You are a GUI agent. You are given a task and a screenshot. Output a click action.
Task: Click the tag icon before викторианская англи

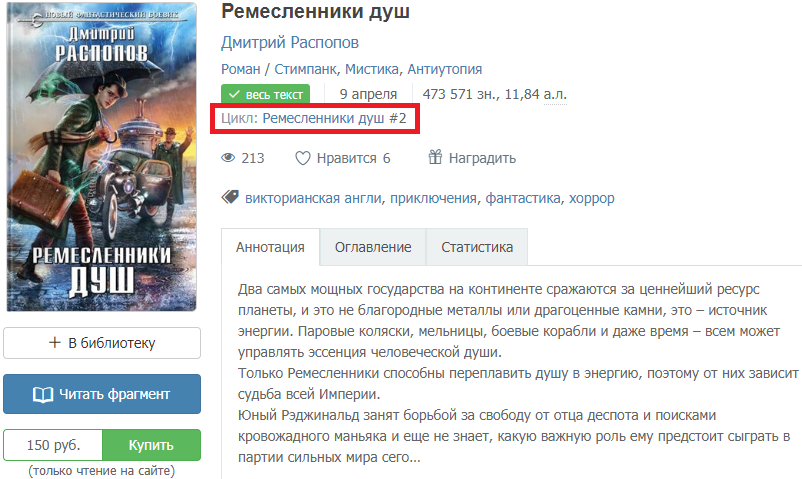coord(230,197)
